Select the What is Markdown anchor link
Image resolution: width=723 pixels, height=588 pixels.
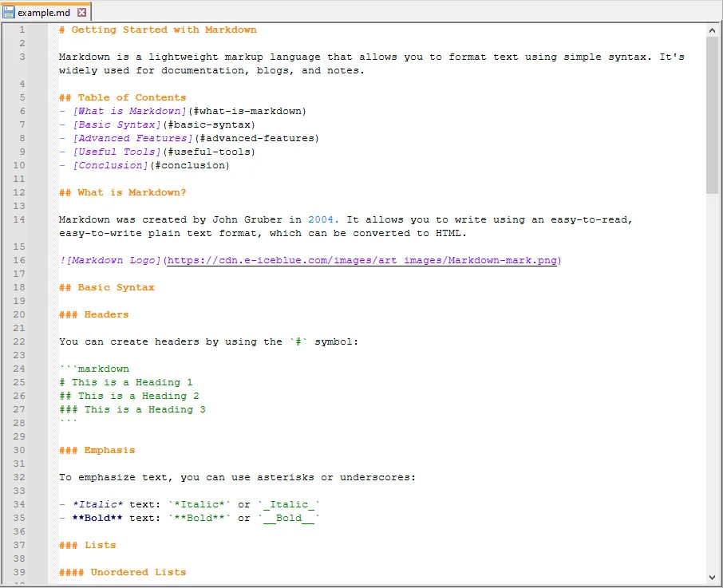coord(129,110)
